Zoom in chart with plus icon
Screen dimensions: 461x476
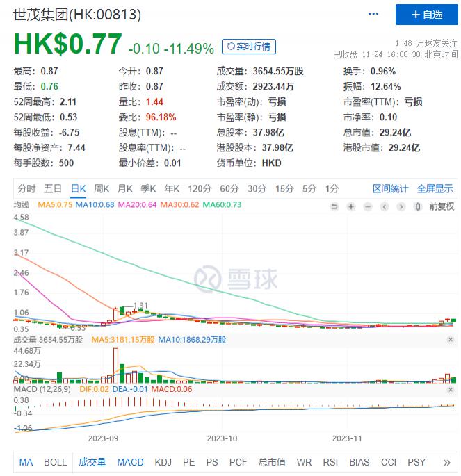pyautogui.click(x=351, y=206)
